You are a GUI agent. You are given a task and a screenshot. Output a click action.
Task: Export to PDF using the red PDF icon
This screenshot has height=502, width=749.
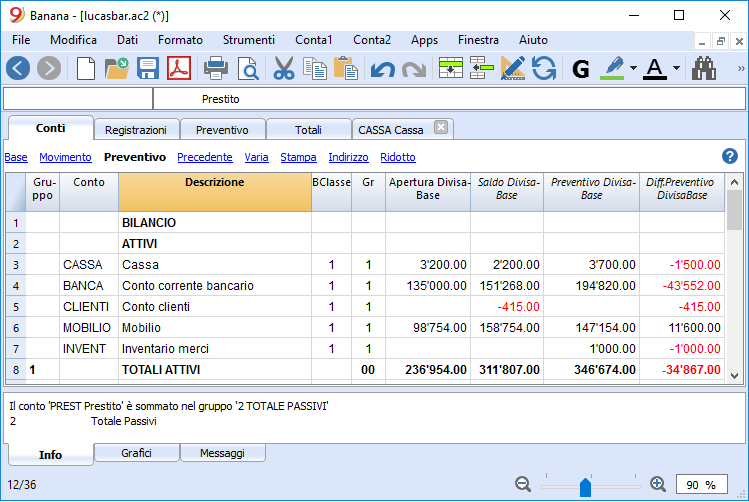[x=179, y=68]
